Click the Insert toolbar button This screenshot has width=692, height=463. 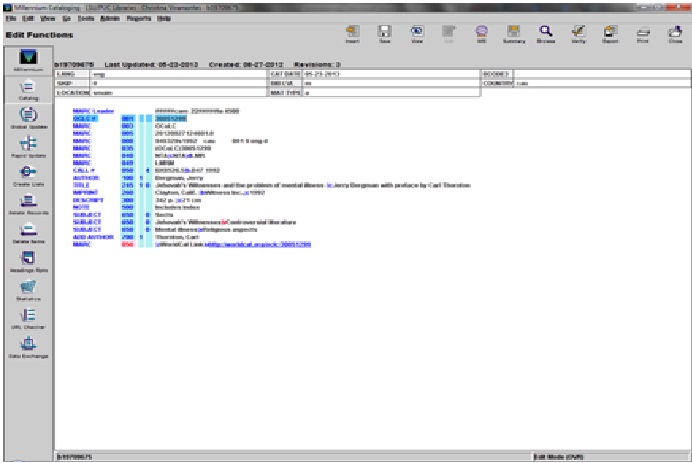[x=352, y=35]
